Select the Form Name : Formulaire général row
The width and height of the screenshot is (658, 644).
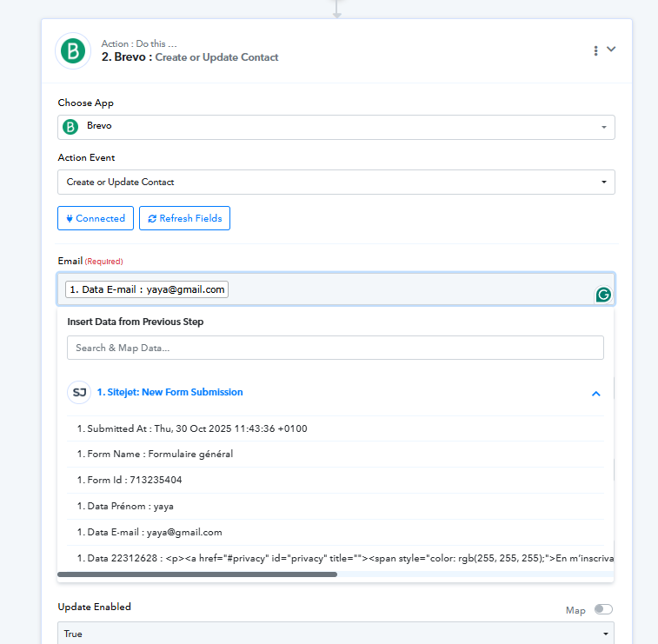336,455
